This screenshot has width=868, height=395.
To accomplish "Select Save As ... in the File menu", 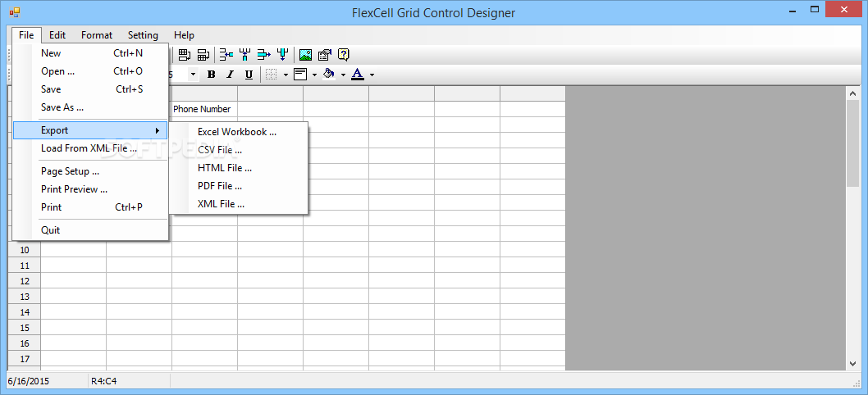I will point(90,107).
